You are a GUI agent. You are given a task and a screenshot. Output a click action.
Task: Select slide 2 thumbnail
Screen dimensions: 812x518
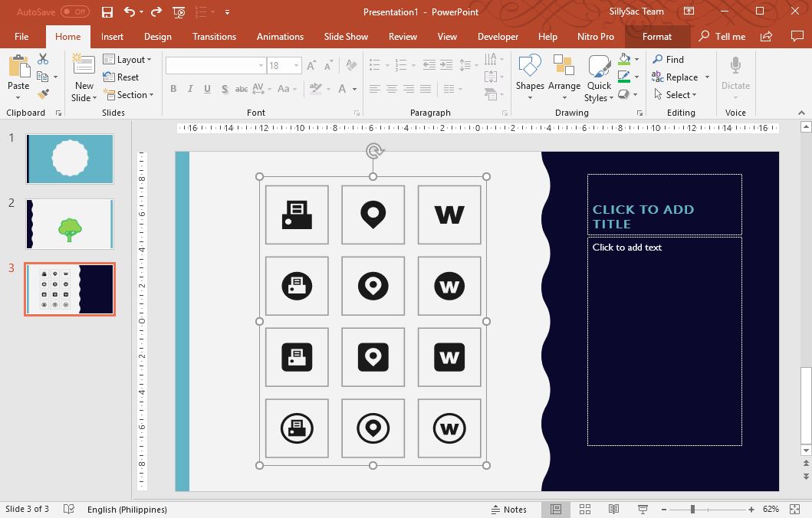[x=70, y=224]
